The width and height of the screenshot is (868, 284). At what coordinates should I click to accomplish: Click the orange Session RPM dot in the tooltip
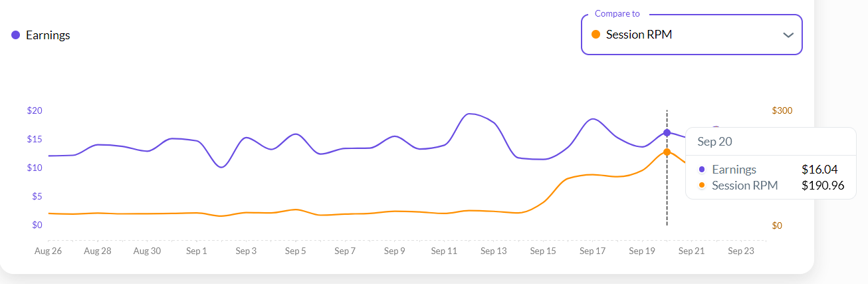(x=702, y=186)
